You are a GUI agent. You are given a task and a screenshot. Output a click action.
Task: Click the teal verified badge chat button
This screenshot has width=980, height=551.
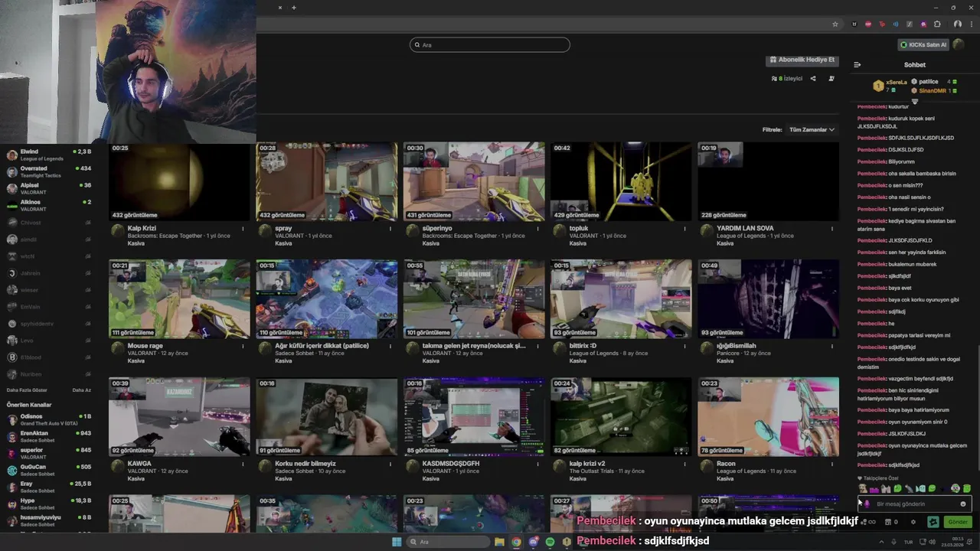coord(933,522)
